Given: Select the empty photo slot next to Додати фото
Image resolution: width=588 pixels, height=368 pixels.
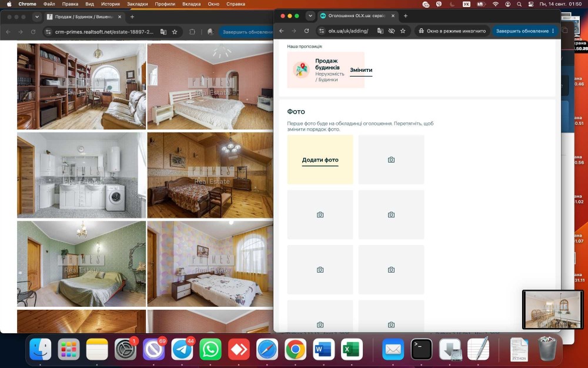Looking at the screenshot, I should pos(391,160).
